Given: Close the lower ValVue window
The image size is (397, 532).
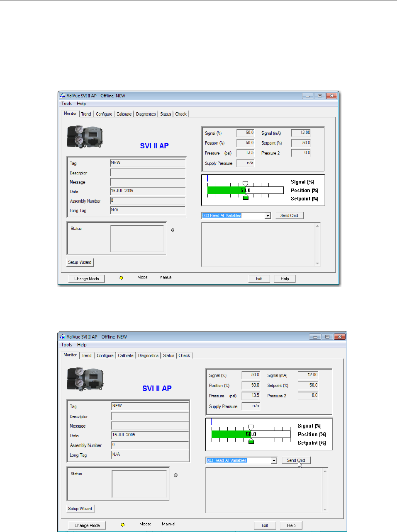Looking at the screenshot, I should coord(340,337).
